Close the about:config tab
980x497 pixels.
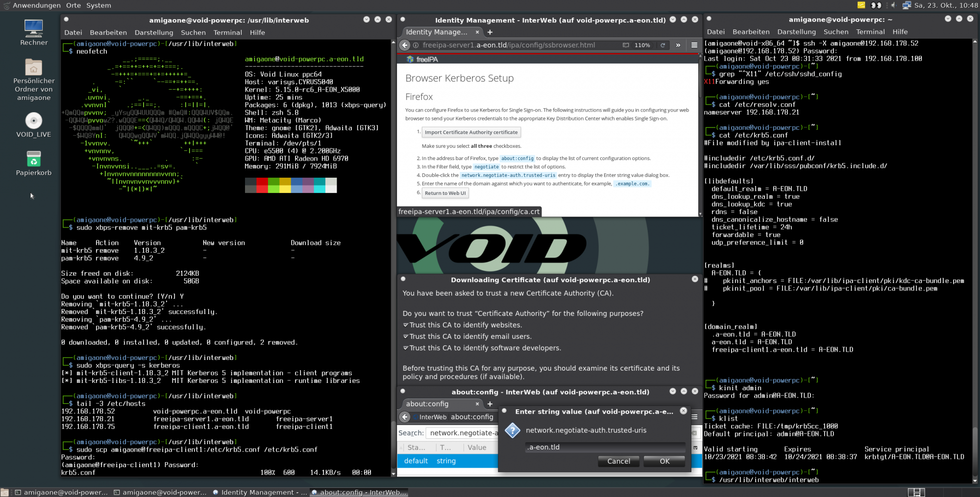477,404
